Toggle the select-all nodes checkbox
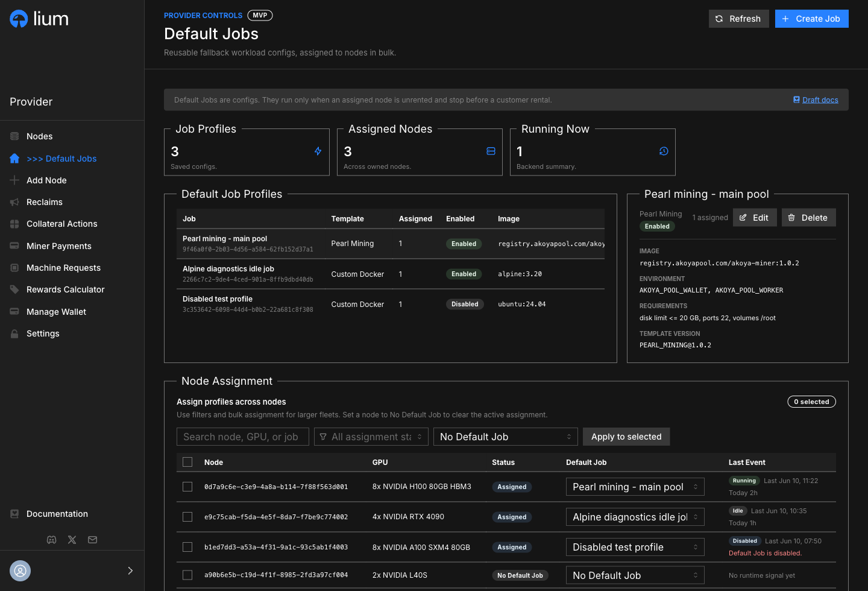 pyautogui.click(x=187, y=462)
